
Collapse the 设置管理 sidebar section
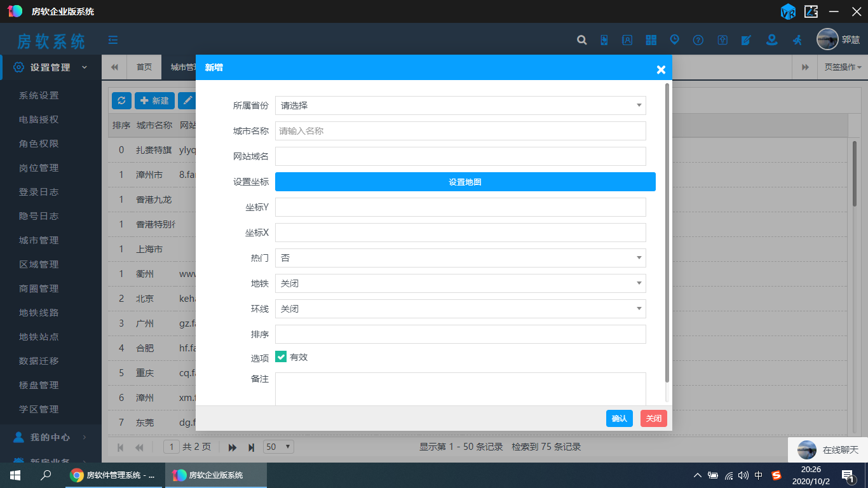pos(51,67)
